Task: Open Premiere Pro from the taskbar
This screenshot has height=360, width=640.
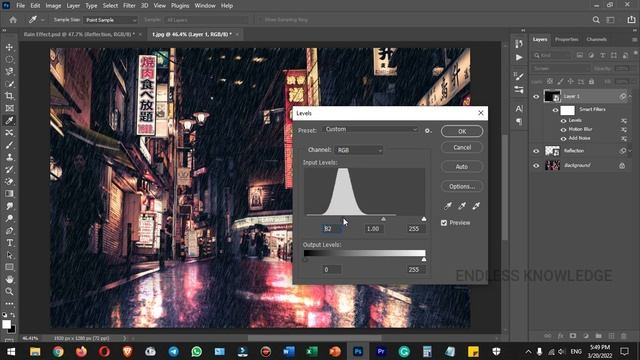Action: pos(381,351)
